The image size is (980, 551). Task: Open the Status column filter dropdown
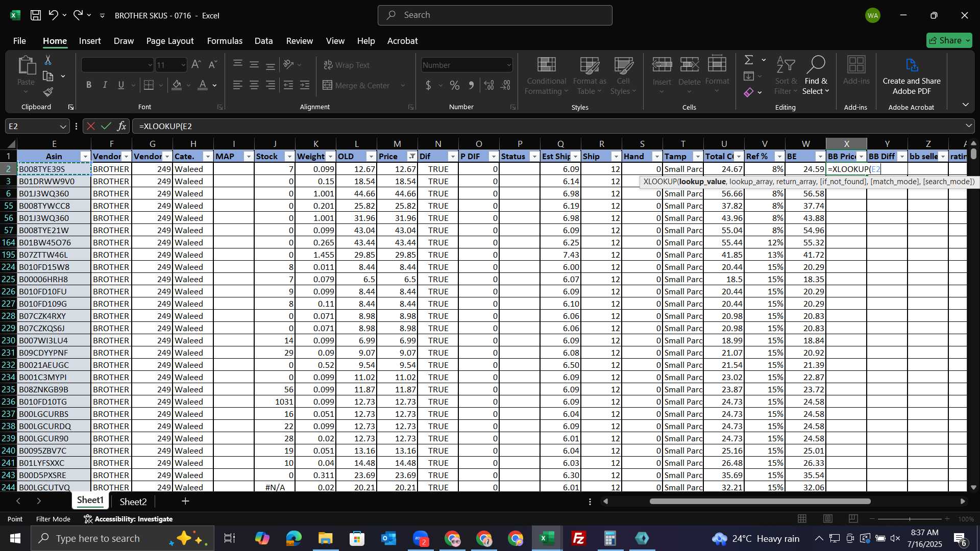pyautogui.click(x=534, y=157)
